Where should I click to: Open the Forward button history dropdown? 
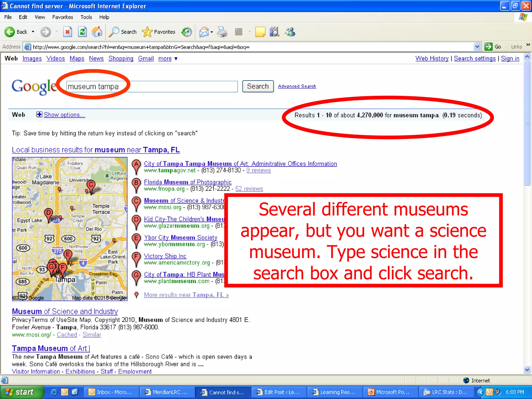56,32
